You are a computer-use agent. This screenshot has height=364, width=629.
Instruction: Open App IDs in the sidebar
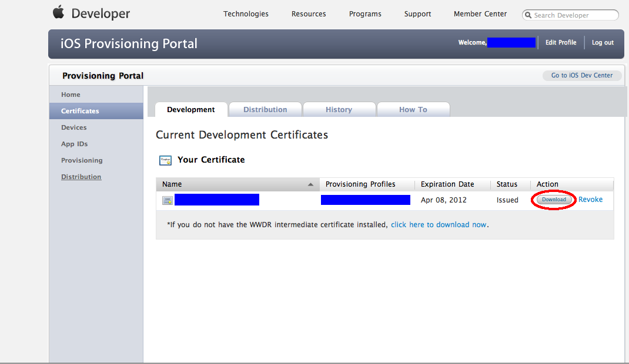click(74, 144)
